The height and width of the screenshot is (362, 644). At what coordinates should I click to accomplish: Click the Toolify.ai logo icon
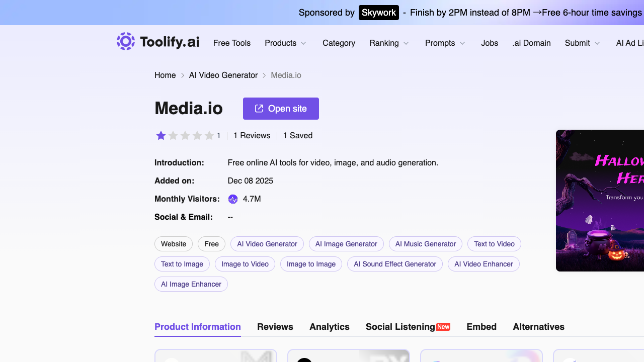126,41
